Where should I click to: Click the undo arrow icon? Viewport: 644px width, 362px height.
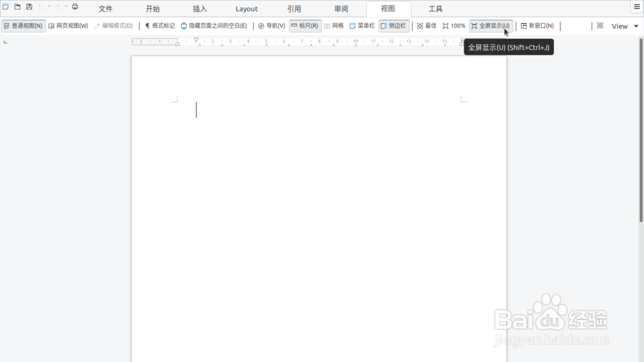(41, 6)
